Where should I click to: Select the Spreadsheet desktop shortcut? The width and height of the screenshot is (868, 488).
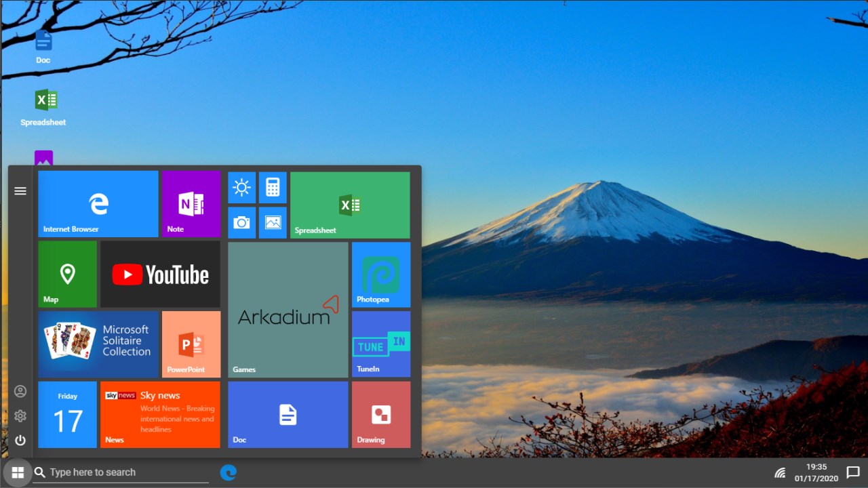[43, 108]
